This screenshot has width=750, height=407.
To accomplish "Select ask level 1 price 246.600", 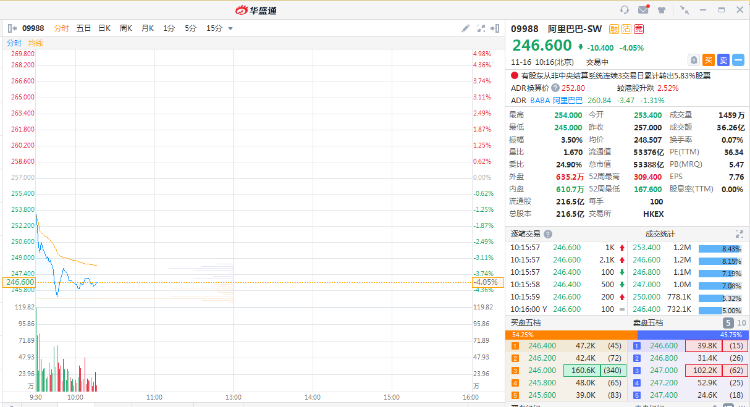I will pos(663,346).
